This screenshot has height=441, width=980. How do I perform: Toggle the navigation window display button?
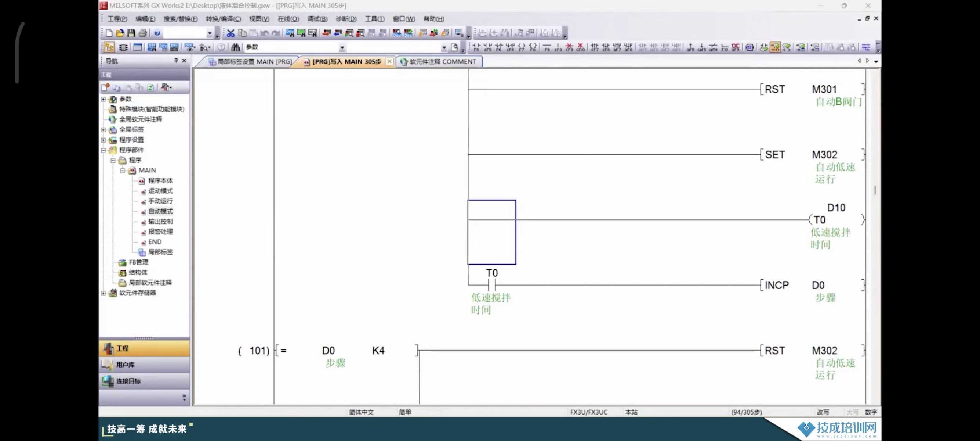pos(110,47)
